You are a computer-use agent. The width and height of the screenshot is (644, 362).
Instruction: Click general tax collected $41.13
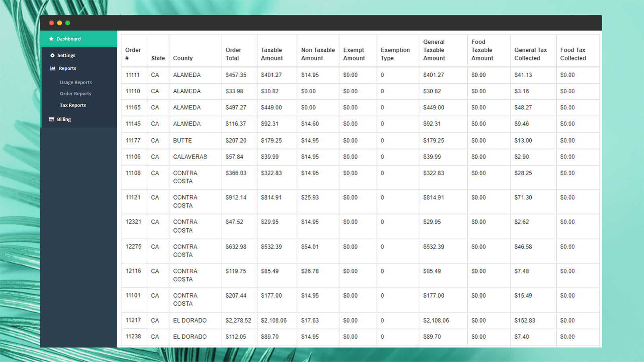[523, 75]
